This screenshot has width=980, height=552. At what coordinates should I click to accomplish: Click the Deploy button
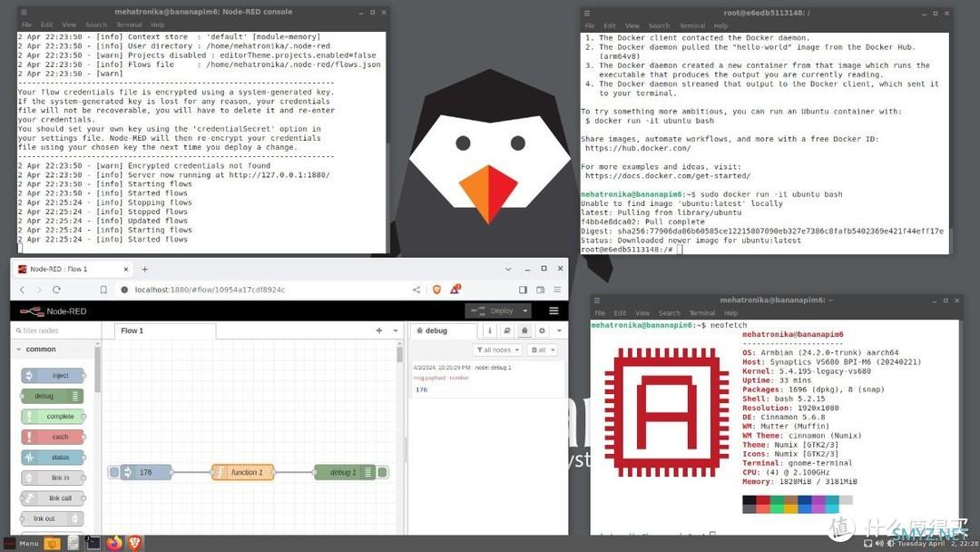(x=493, y=310)
